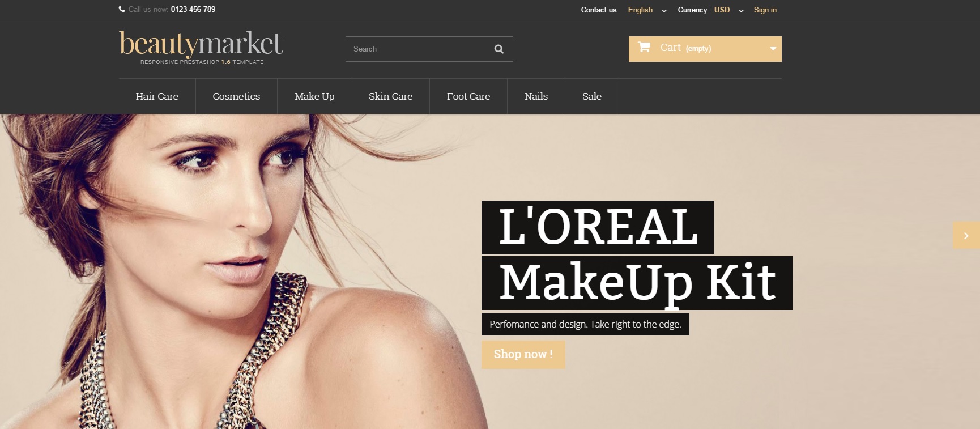Image resolution: width=980 pixels, height=429 pixels.
Task: Go to the Cosmetics category
Action: click(x=236, y=96)
